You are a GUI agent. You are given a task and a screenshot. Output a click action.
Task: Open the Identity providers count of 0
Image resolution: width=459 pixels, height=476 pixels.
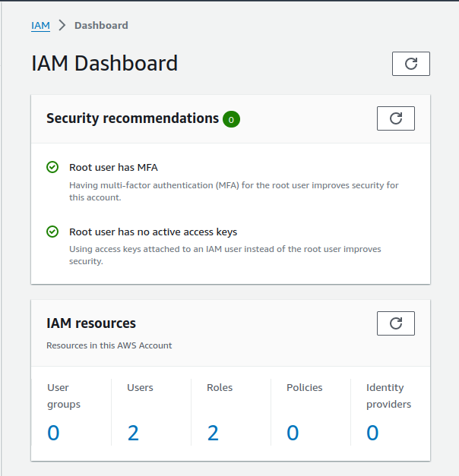pyautogui.click(x=372, y=433)
